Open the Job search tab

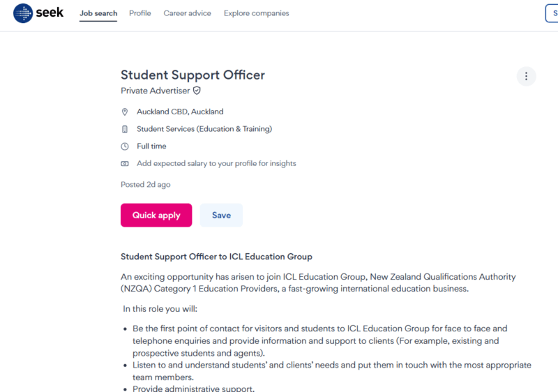[98, 13]
